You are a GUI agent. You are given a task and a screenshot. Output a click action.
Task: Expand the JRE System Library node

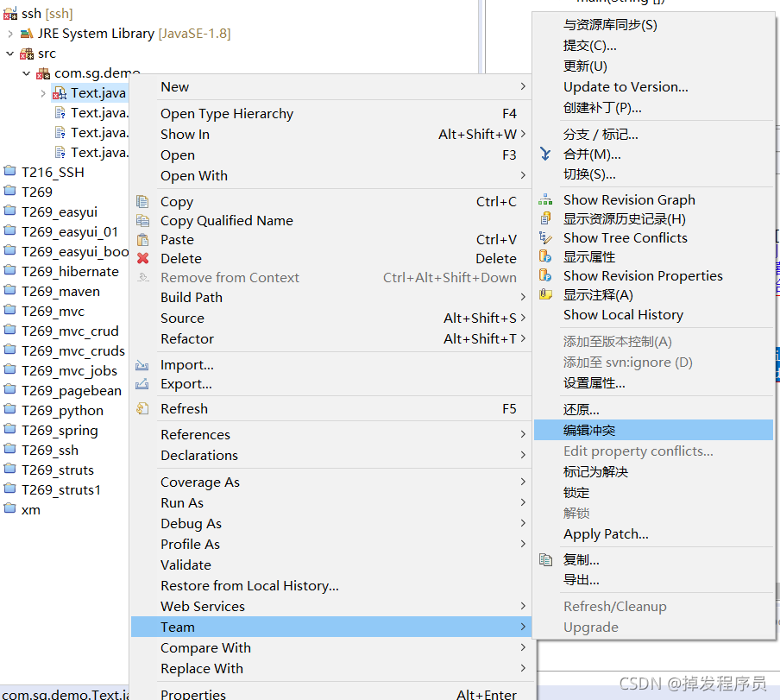10,34
